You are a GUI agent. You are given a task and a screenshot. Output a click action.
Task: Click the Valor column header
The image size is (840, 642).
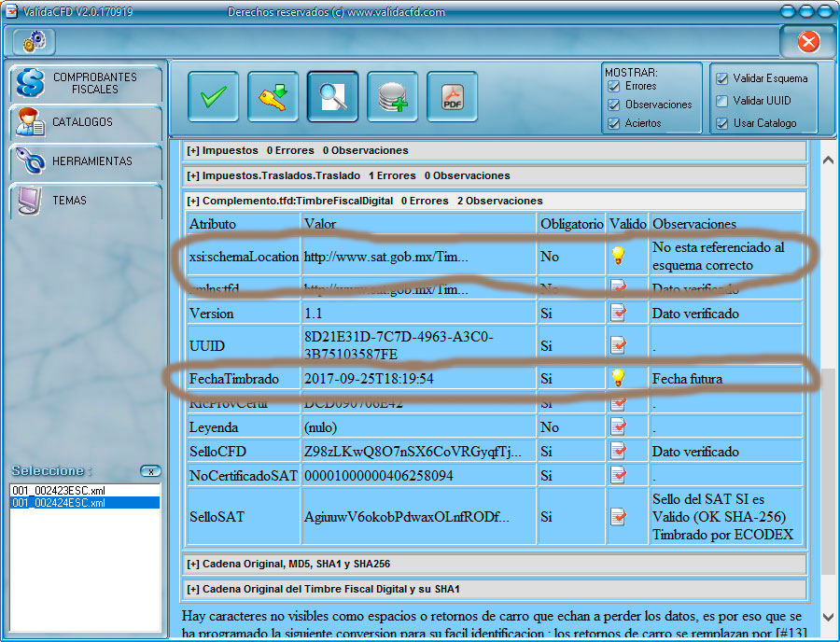tap(418, 223)
